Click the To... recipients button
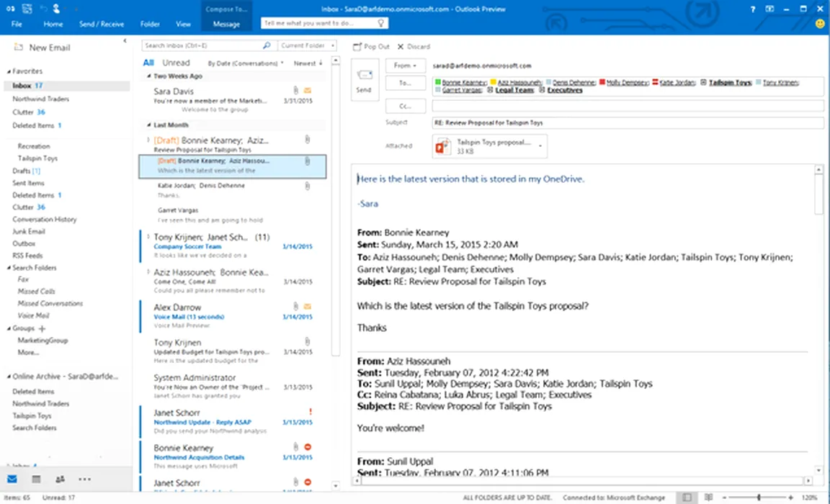 pos(406,84)
